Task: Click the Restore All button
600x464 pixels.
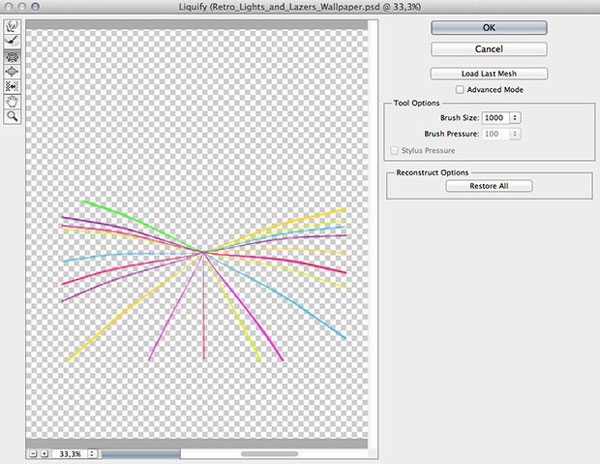Action: [x=489, y=186]
